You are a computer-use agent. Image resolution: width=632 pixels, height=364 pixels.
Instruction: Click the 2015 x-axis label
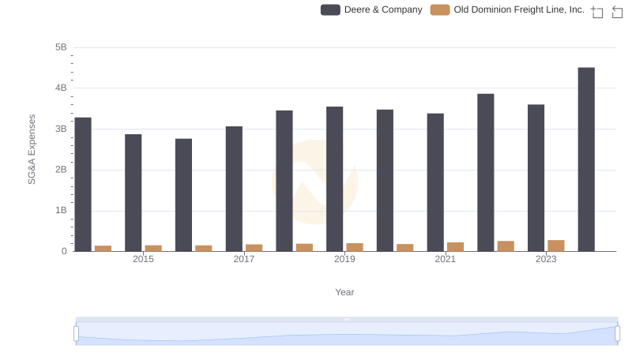143,259
